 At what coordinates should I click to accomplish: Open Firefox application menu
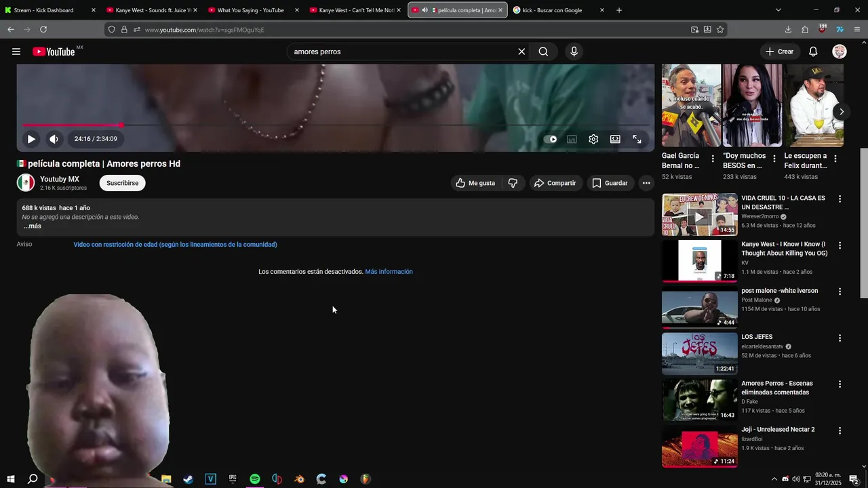(857, 29)
